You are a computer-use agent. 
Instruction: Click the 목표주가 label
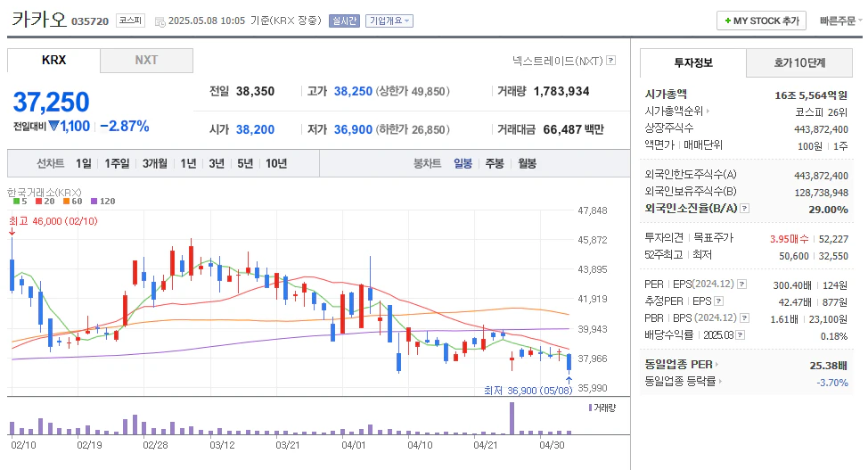point(713,238)
